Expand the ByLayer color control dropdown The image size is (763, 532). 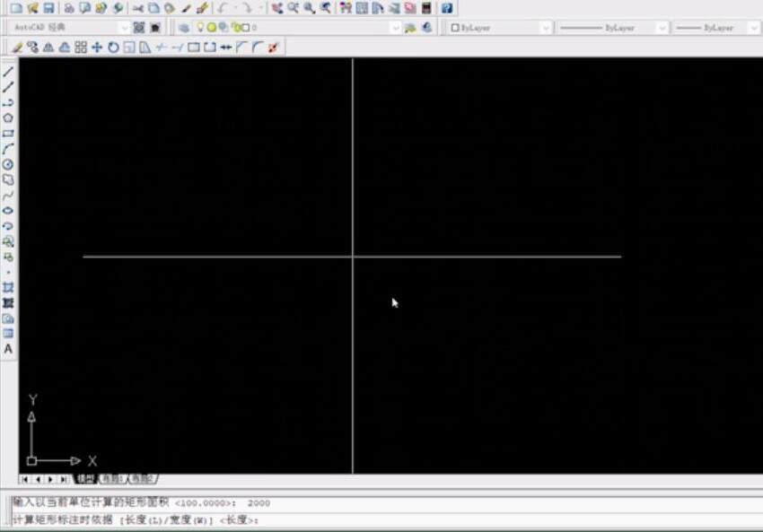tap(546, 28)
